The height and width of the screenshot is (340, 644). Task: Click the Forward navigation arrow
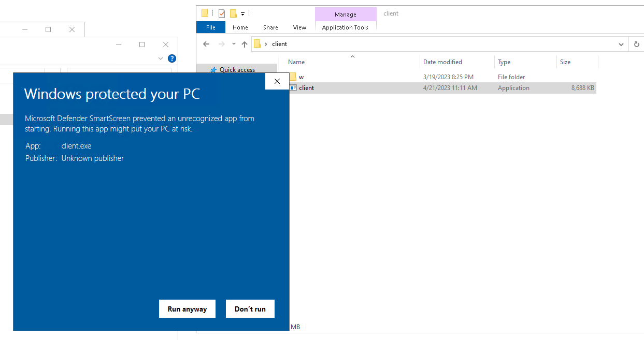pyautogui.click(x=221, y=44)
